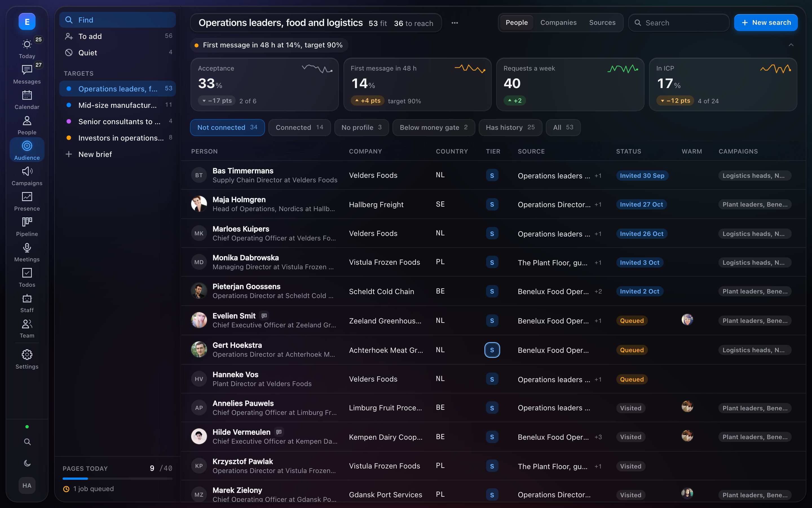Go to the People sidebar section
The image size is (812, 508).
[x=27, y=125]
